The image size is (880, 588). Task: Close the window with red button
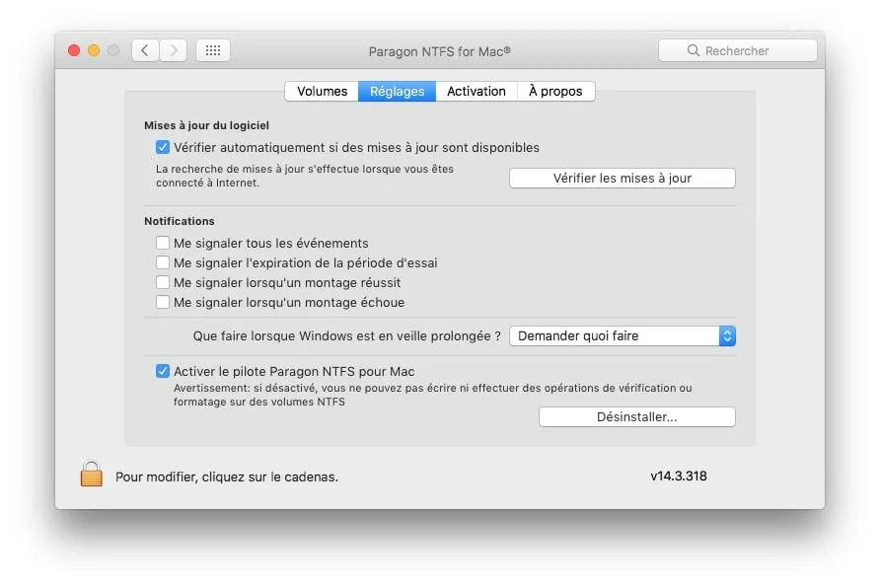(x=74, y=50)
